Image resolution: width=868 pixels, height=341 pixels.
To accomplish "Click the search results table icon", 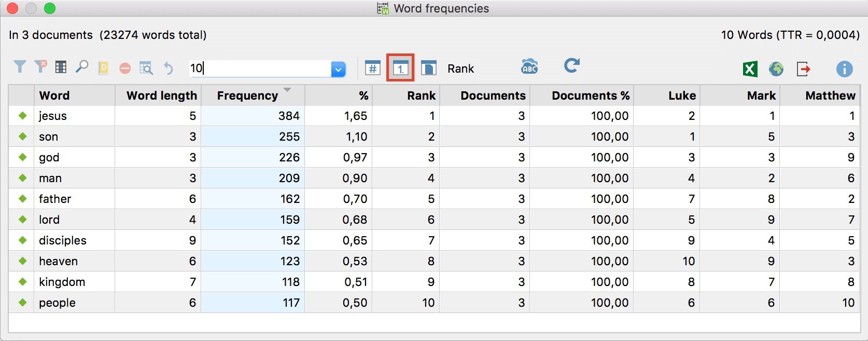I will pyautogui.click(x=146, y=68).
